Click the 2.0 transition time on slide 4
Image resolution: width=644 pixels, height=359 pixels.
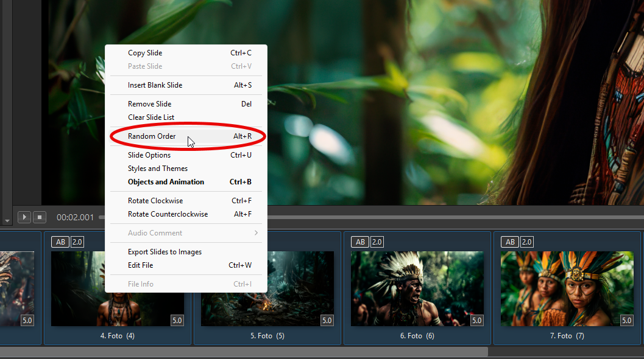click(77, 242)
